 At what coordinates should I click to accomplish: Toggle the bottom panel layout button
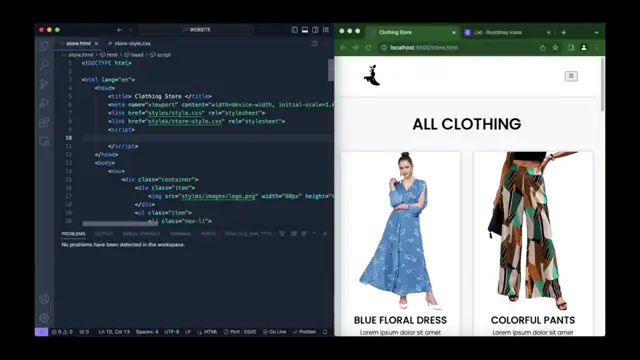point(305,30)
